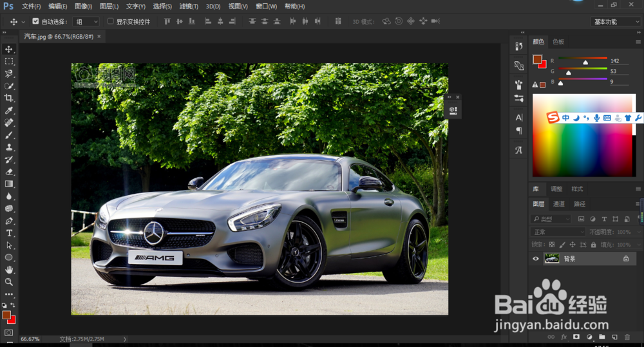Toggle lock transparent pixels in Layers panel

[x=552, y=245]
